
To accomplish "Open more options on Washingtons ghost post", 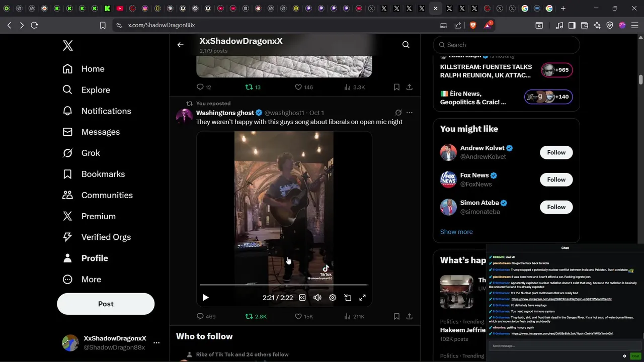I will point(410,113).
